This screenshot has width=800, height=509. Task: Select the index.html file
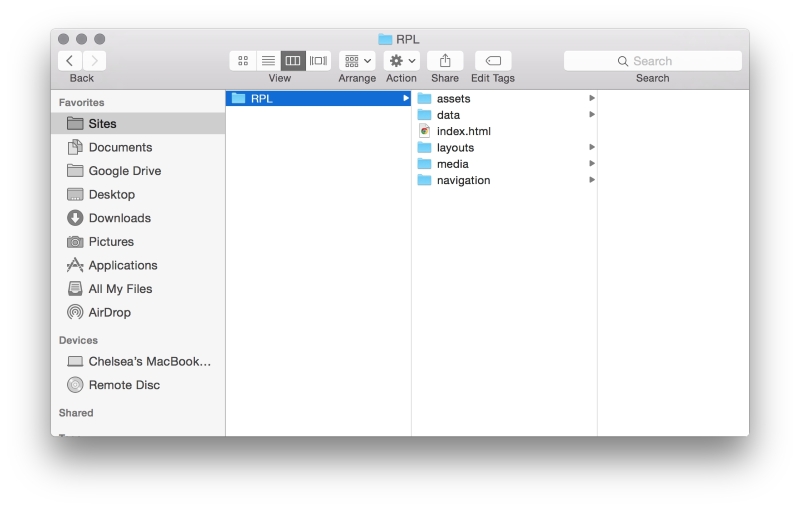pyautogui.click(x=504, y=131)
